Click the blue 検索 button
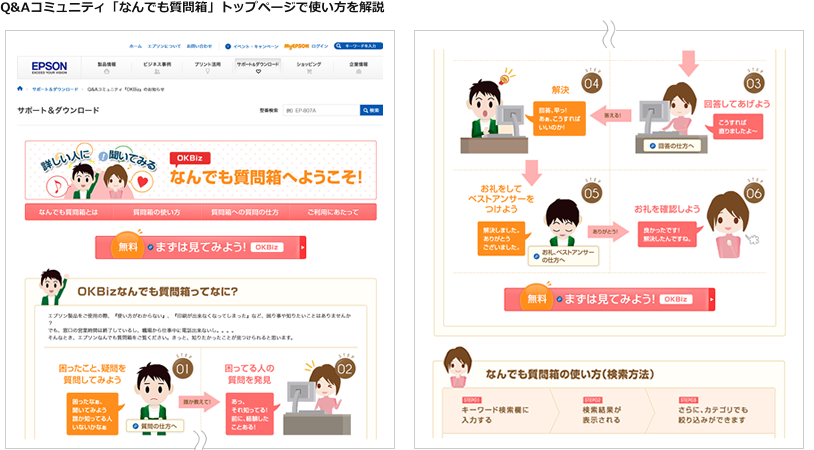This screenshot has width=814, height=450. point(371,111)
